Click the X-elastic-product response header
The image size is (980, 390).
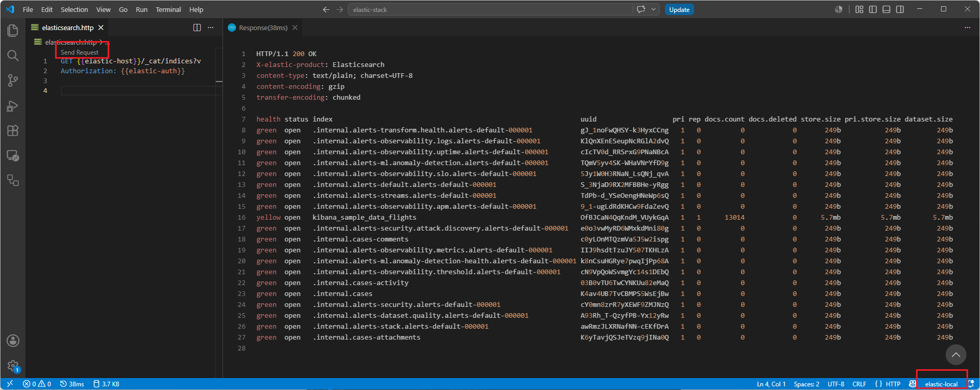(291, 65)
